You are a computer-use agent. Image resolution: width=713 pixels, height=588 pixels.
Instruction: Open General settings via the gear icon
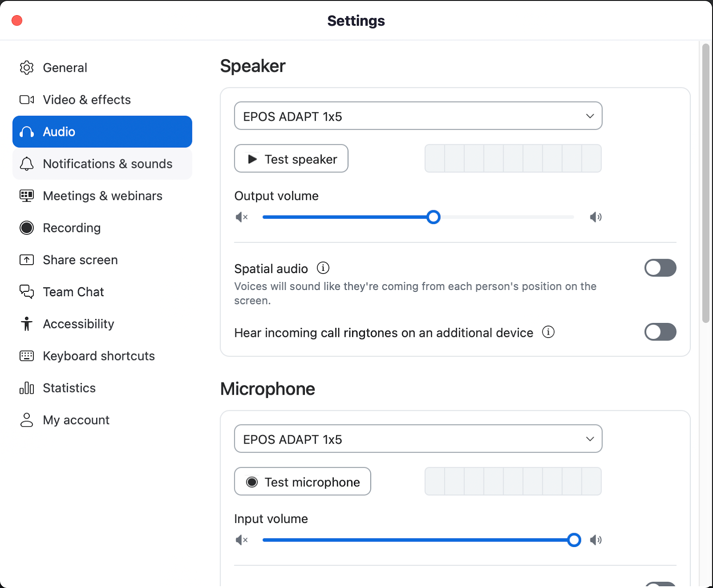click(27, 68)
